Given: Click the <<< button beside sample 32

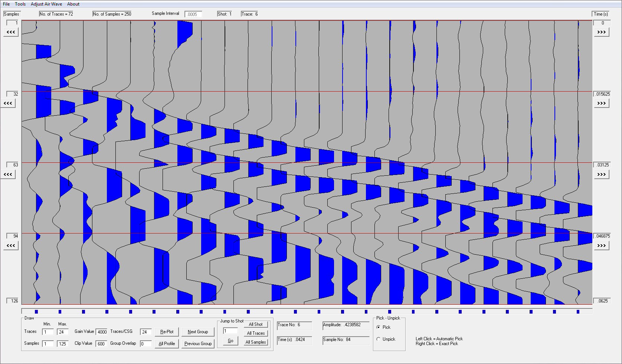Looking at the screenshot, I should point(8,103).
